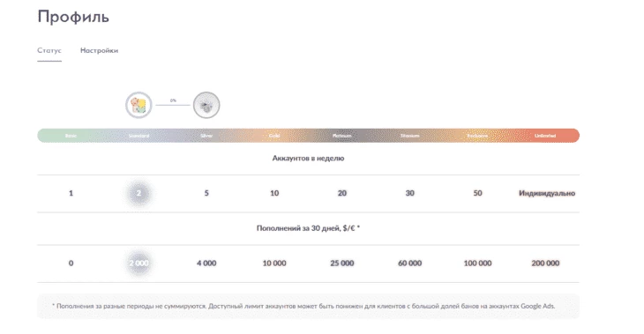
Task: Click the 200 000 top-up amount
Action: [x=545, y=263]
